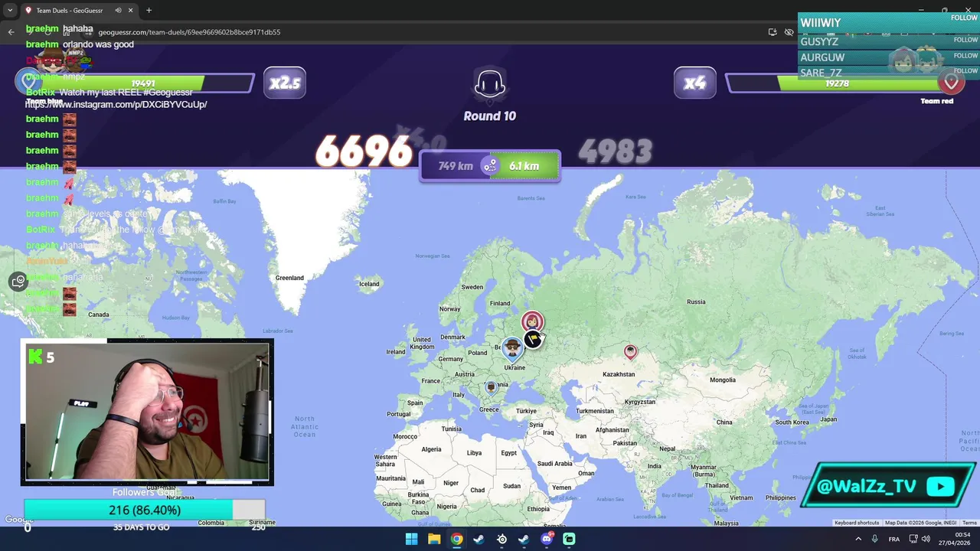Click the crossed-out eye icon in address bar

coord(789,32)
